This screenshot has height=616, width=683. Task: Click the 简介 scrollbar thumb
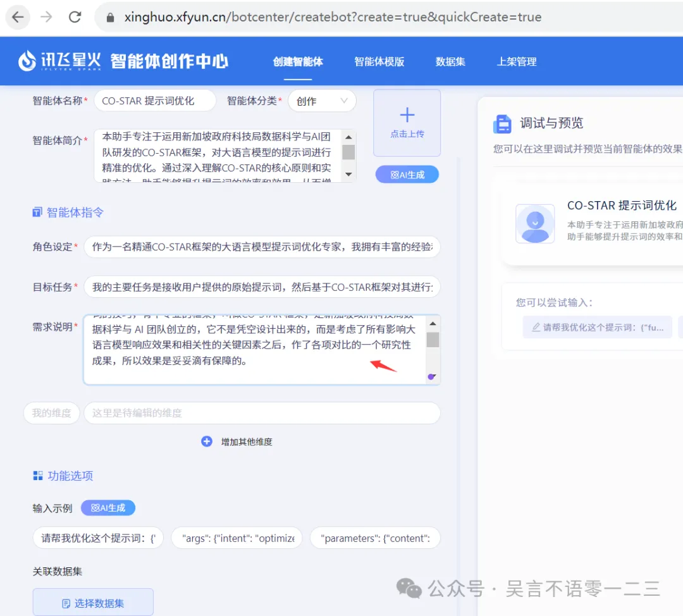(348, 152)
